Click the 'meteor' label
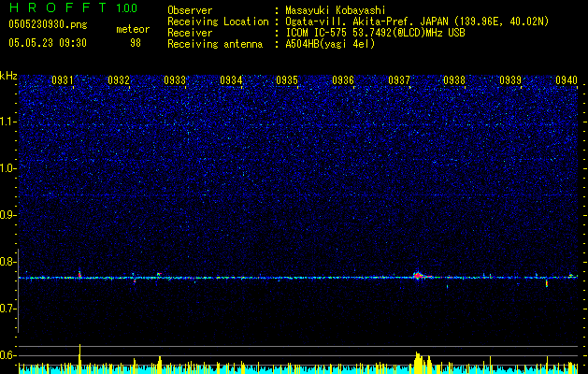Viewport: 588px width, 374px height. [x=133, y=29]
